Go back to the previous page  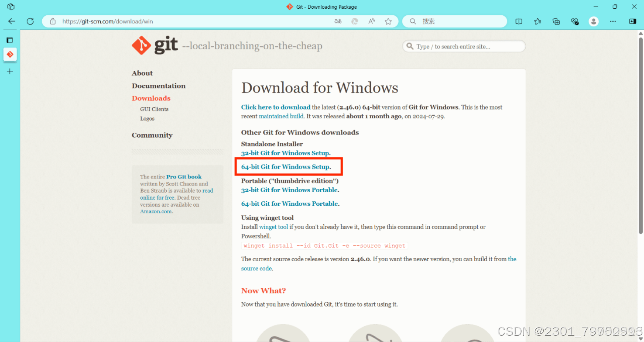coord(11,21)
